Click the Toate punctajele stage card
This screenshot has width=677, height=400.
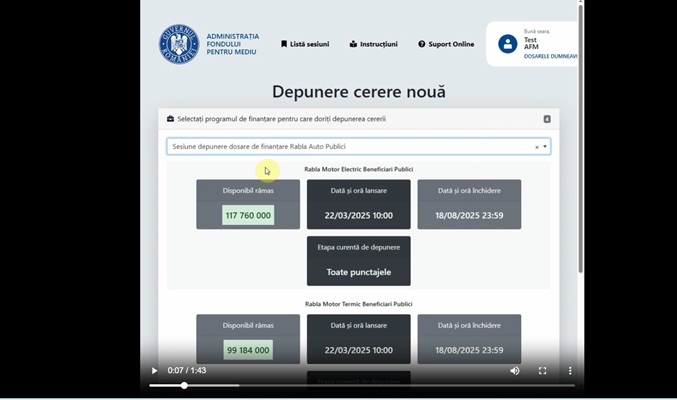(358, 261)
